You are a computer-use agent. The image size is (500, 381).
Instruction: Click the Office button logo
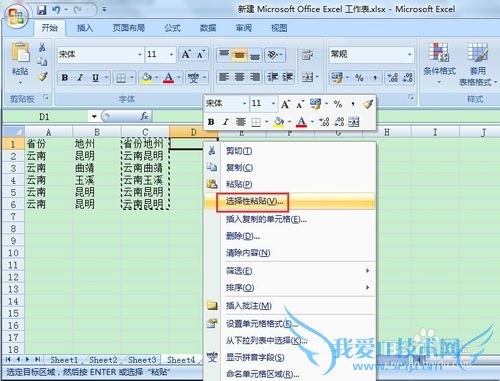click(16, 17)
